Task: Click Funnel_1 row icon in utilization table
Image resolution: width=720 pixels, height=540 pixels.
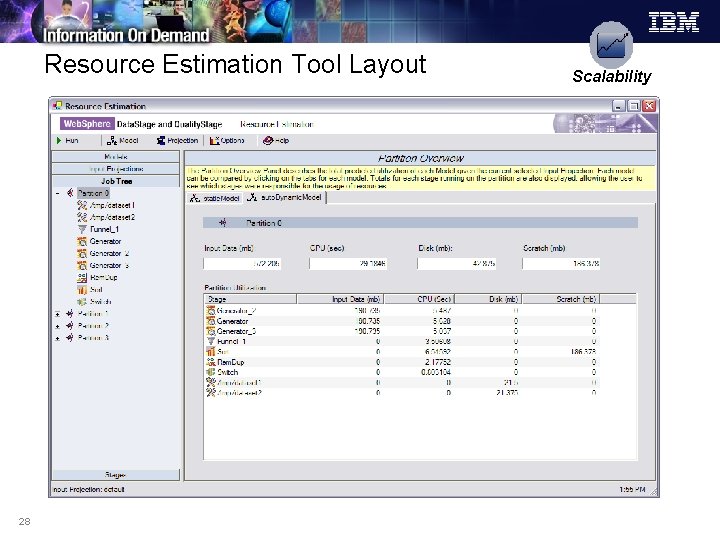Action: click(x=211, y=341)
